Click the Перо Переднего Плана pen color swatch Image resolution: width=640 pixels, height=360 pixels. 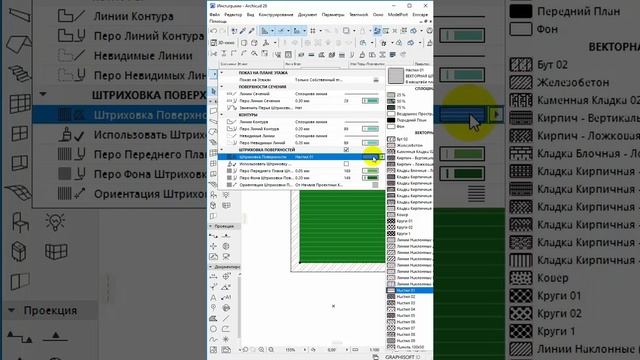370,171
